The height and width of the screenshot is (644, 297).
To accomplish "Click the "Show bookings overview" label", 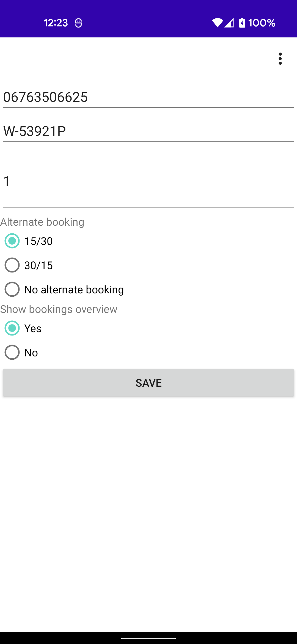I will pos(59,309).
